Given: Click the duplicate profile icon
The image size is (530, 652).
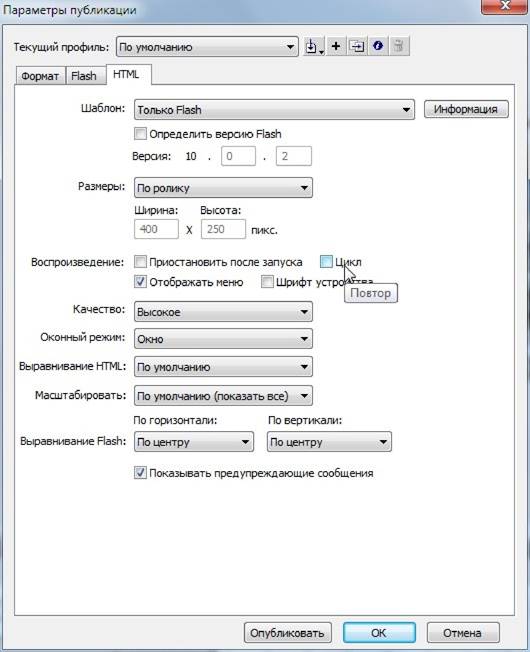Looking at the screenshot, I should [x=357, y=46].
